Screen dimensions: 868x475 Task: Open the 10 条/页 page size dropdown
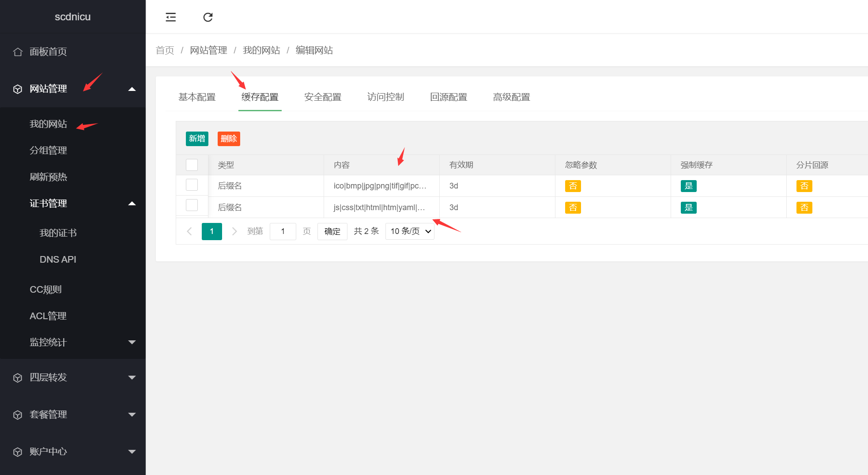tap(409, 231)
